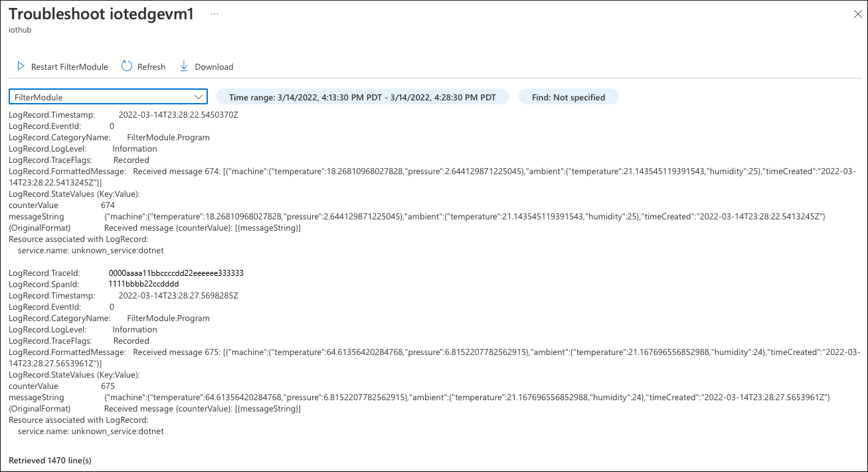Viewport: 868px width, 472px height.
Task: Click messageString row with temperature 18.26810968027828
Action: [417, 216]
